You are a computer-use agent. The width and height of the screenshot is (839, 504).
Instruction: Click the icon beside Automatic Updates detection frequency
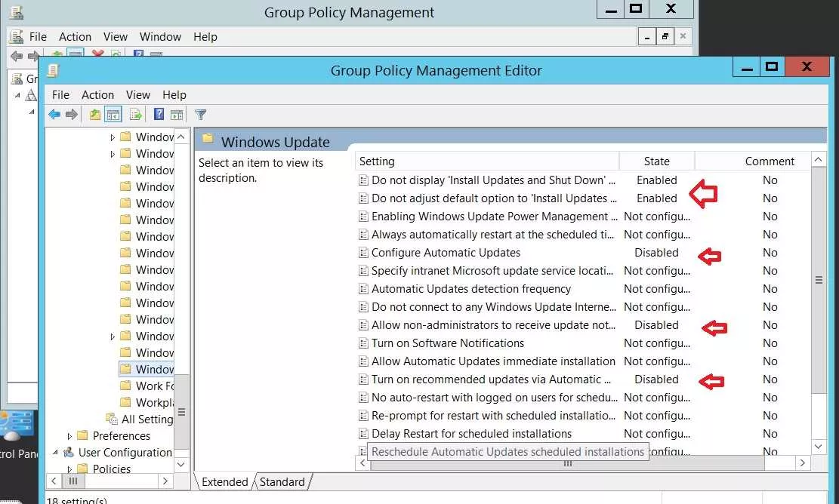point(363,289)
